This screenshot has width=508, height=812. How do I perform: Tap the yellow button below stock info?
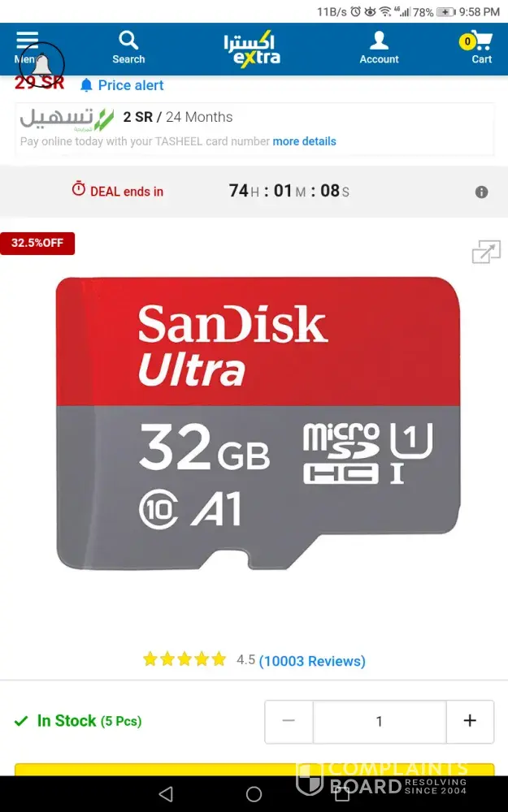point(254,770)
